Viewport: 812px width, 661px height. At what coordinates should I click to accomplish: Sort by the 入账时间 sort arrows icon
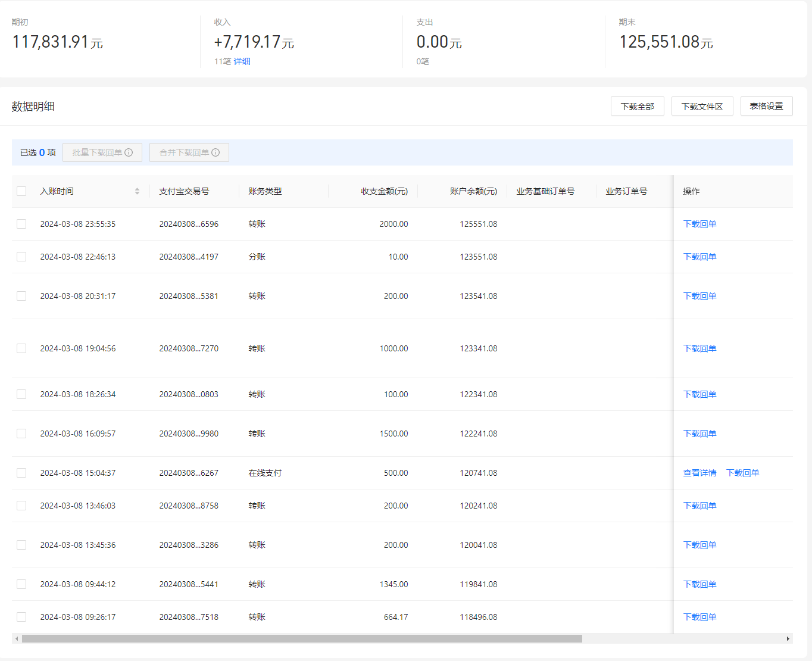137,191
